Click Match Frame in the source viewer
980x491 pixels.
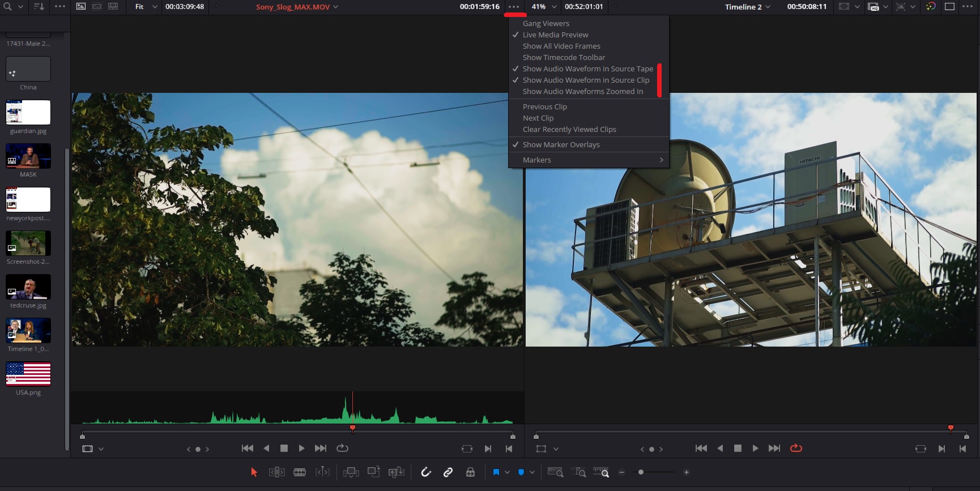click(467, 449)
